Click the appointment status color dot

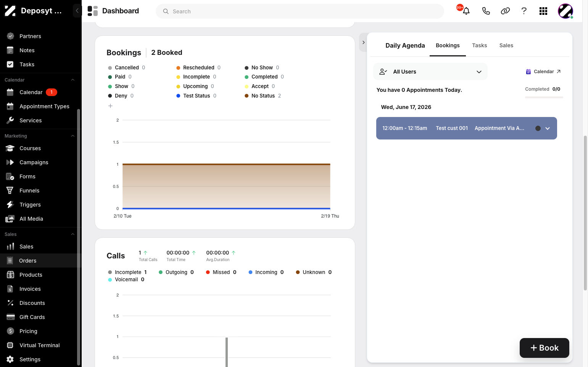point(538,128)
